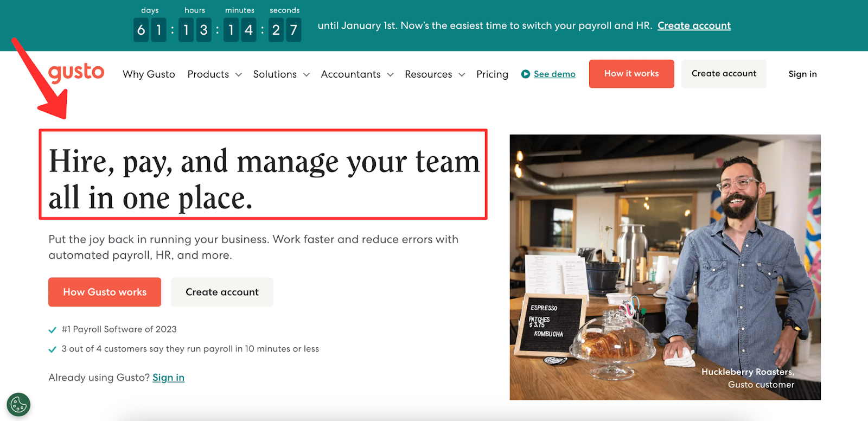Click the How Gusto works button
Viewport: 868px width, 421px height.
pos(105,292)
